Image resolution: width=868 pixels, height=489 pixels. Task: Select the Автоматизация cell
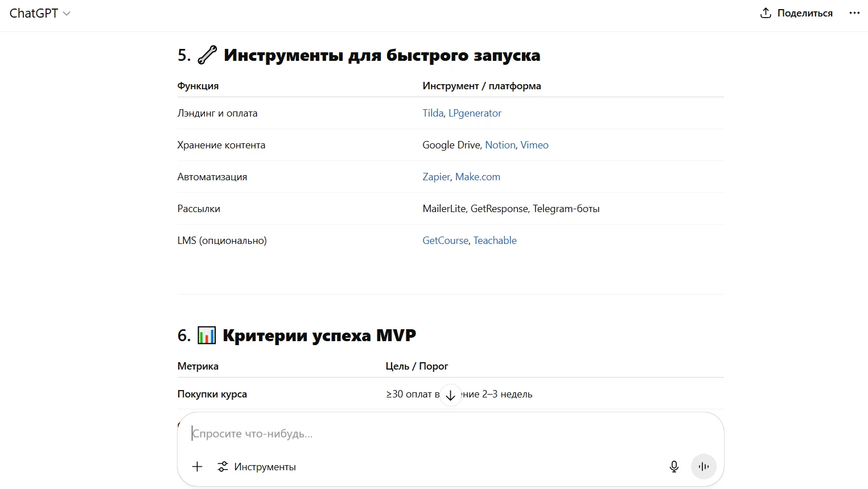[212, 177]
